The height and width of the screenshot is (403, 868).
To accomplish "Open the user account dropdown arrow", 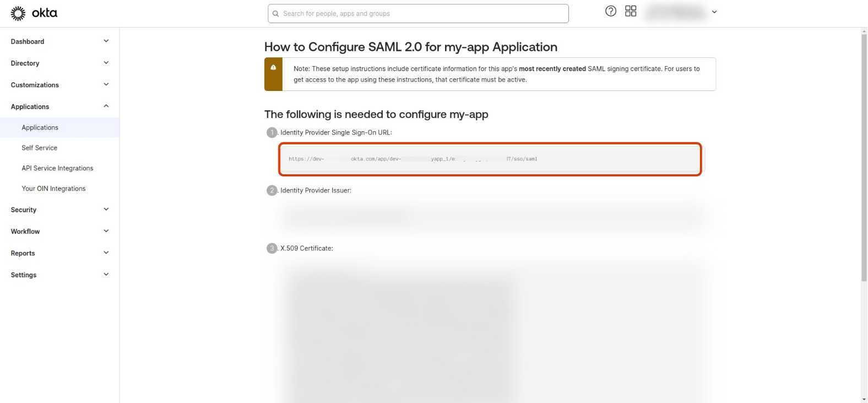I will (x=714, y=12).
